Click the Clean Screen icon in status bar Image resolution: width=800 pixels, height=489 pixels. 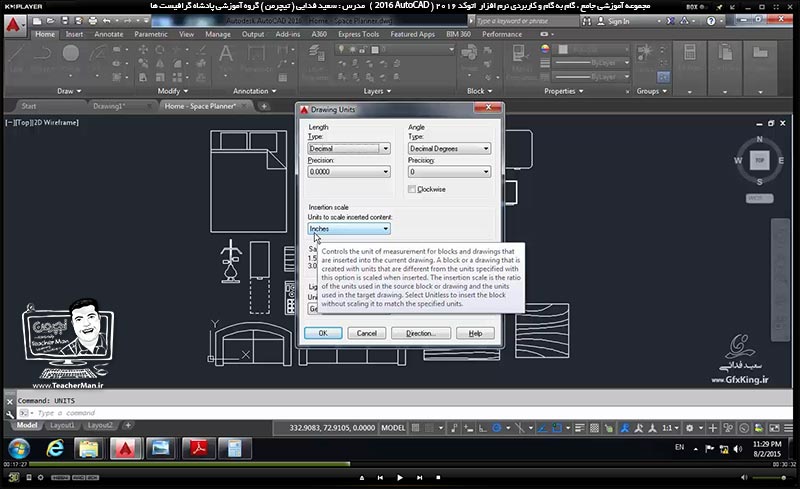point(774,428)
